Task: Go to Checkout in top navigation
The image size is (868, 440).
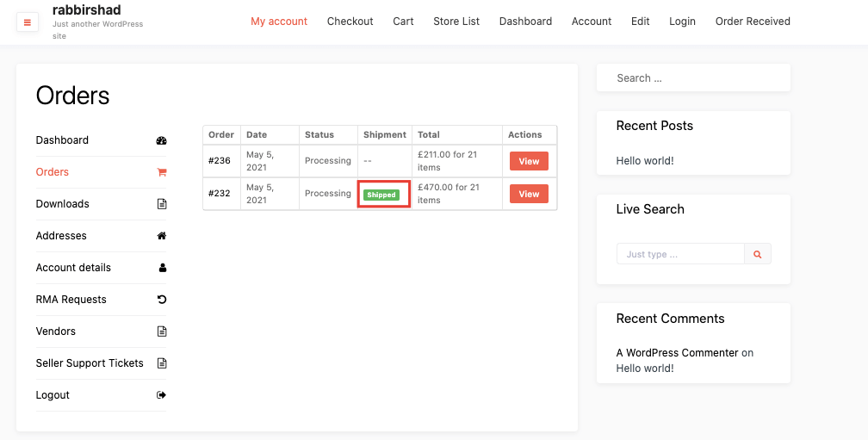Action: pos(350,22)
